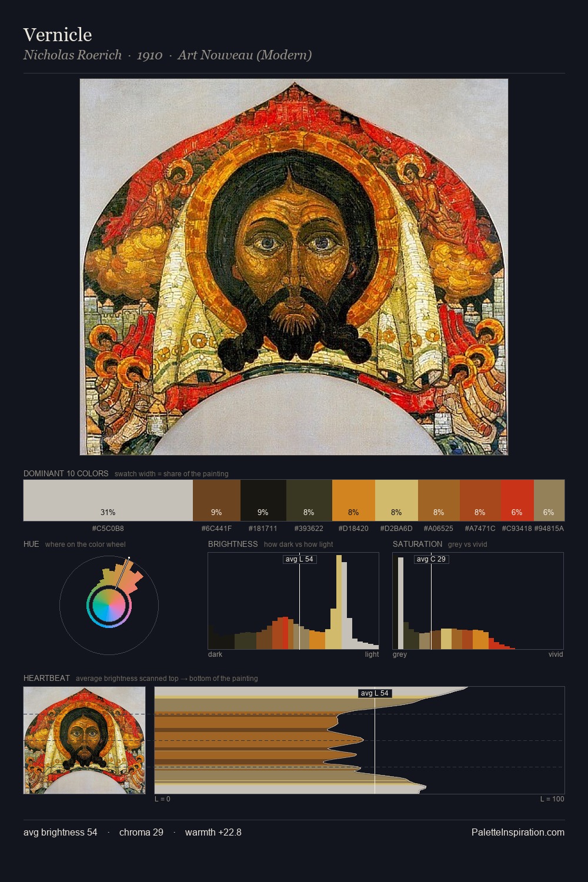Choose the #393622 dark olive swatch
The width and height of the screenshot is (588, 882).
[309, 500]
